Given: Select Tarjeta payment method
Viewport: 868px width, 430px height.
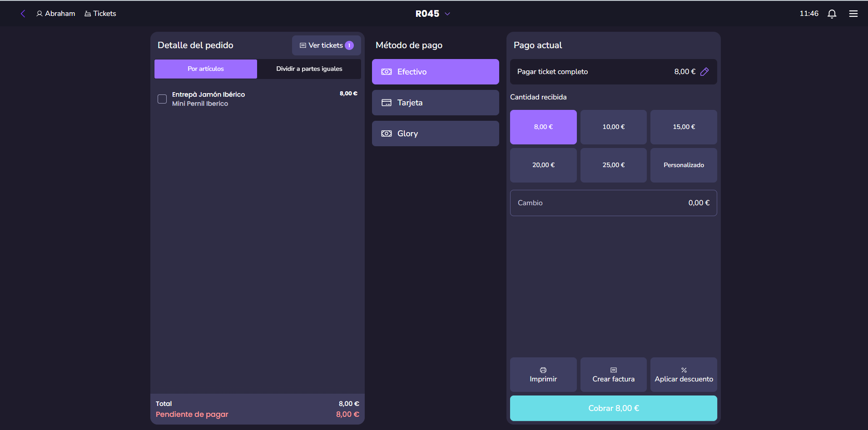Looking at the screenshot, I should click(x=435, y=103).
